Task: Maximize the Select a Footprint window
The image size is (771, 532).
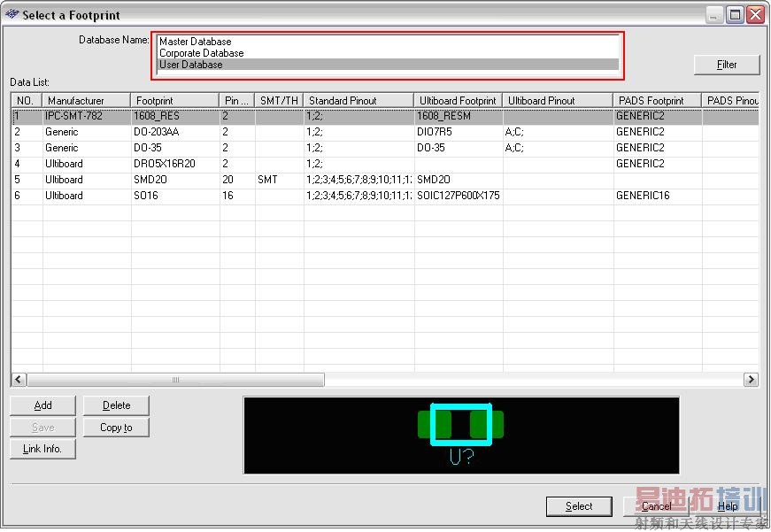Action: click(735, 15)
